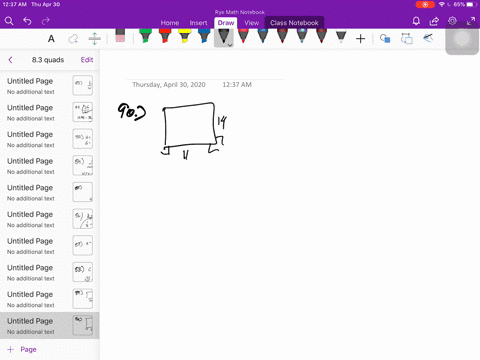Screen dimensions: 480x360
Task: Select the red highlighter
Action: [x=165, y=36]
